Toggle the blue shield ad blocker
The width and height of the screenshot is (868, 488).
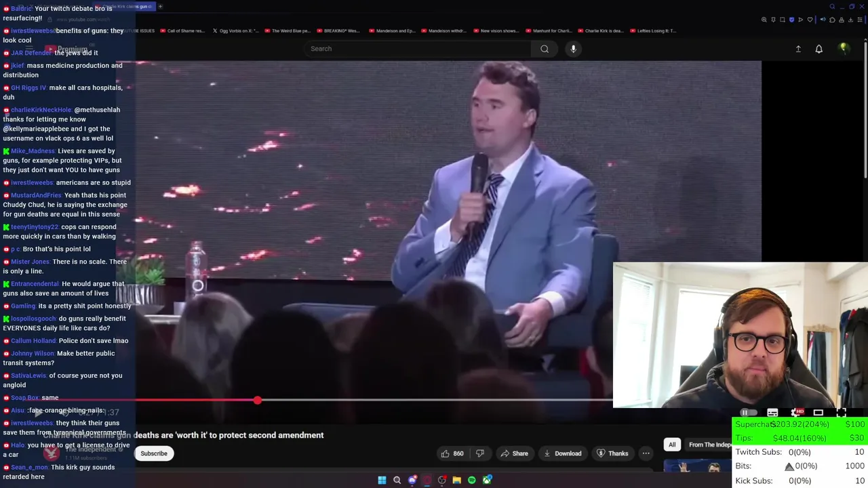pyautogui.click(x=791, y=20)
